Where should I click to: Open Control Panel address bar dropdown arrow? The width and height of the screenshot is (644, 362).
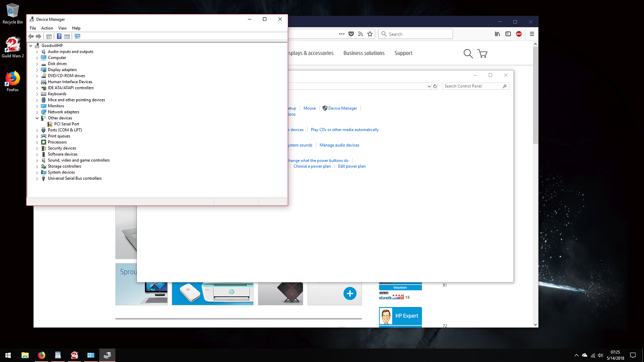coord(429,86)
